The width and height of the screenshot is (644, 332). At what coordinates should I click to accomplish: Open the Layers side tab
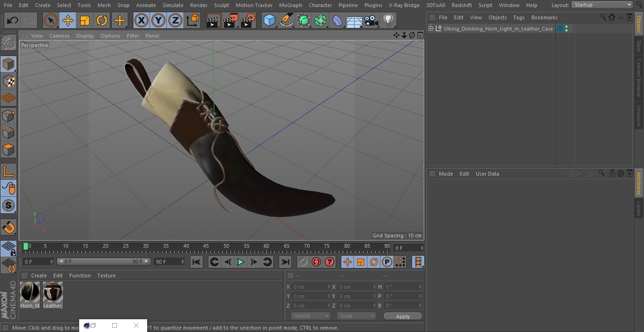[639, 209]
